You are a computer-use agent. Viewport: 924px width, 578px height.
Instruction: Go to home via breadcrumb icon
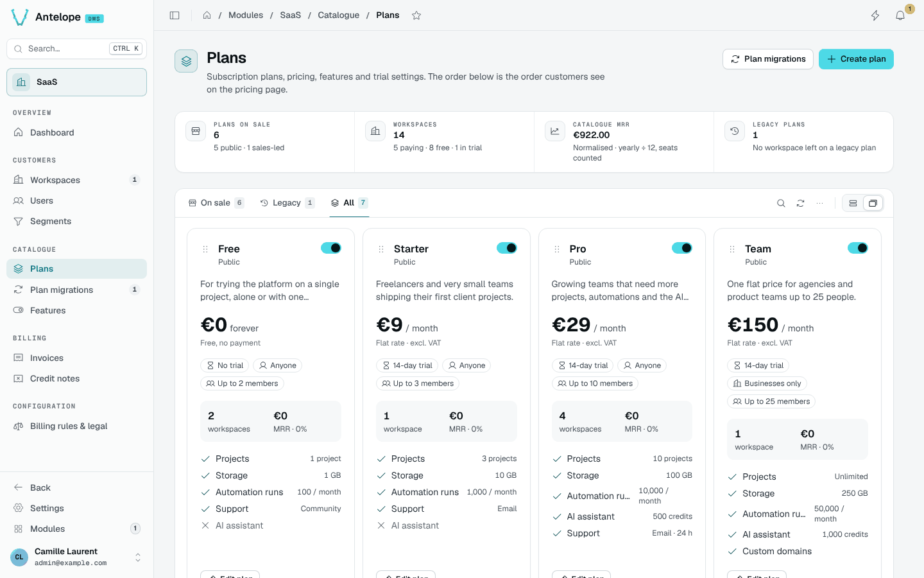pyautogui.click(x=207, y=15)
